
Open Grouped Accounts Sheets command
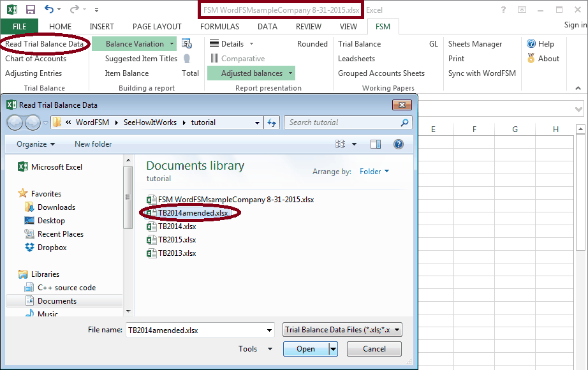point(381,73)
